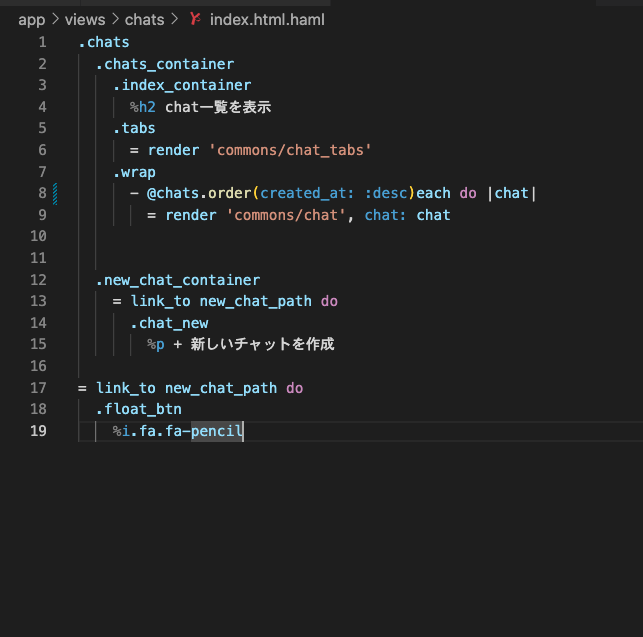The image size is (643, 637).
Task: Click 'render' on line 6
Action: 173,150
